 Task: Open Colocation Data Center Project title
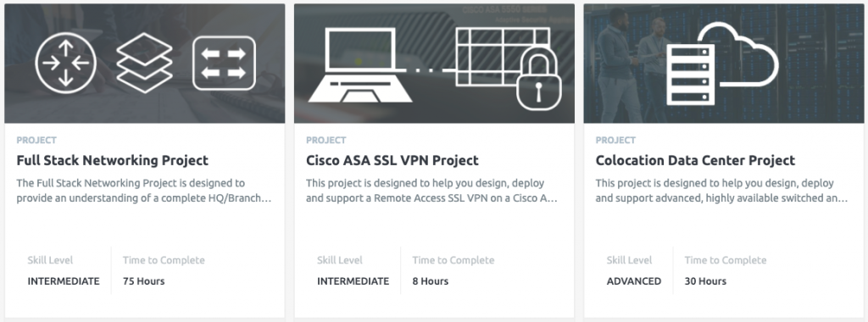click(x=695, y=160)
